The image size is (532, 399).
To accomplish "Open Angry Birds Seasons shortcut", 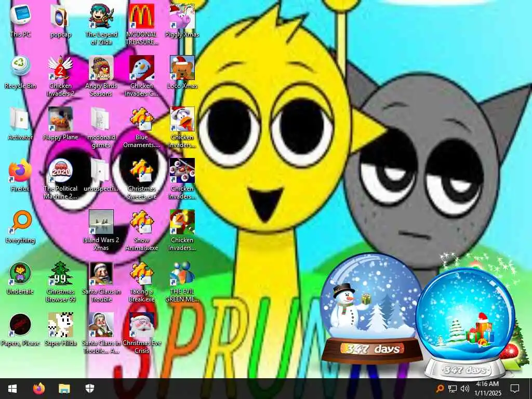I will [x=101, y=75].
